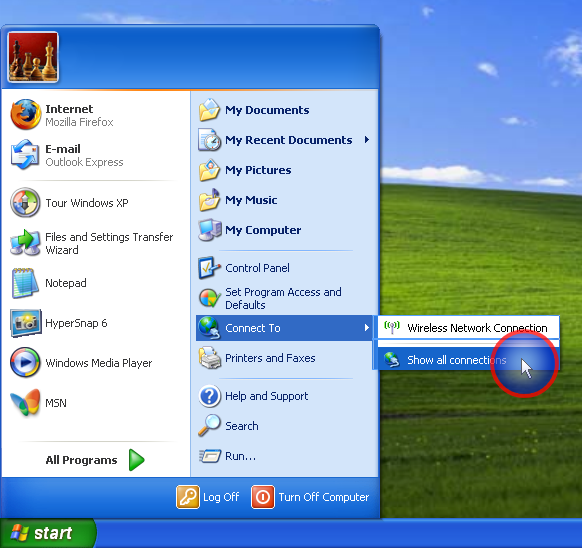582x548 pixels.
Task: Open Windows Media Player icon
Action: point(25,362)
